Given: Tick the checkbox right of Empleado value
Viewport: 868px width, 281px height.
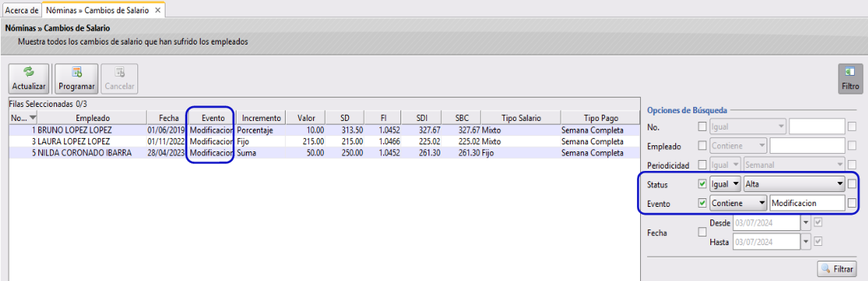Looking at the screenshot, I should (x=852, y=145).
